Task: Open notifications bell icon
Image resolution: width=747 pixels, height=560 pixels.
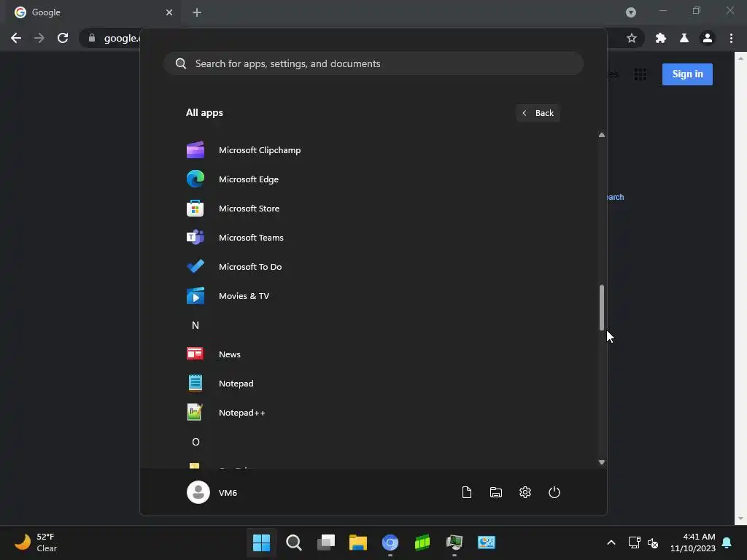Action: [x=727, y=542]
